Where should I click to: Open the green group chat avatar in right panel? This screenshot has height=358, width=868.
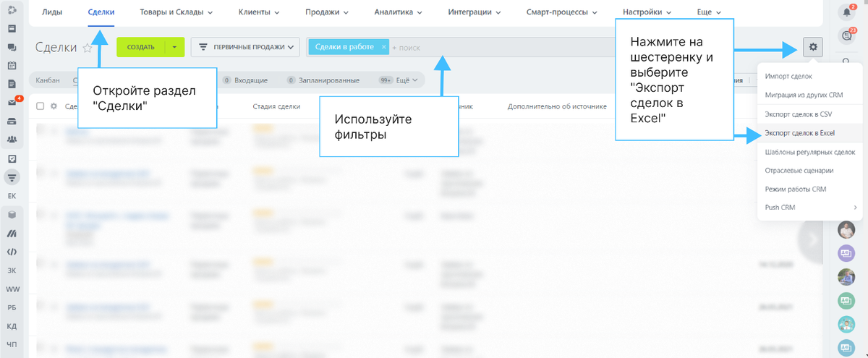click(846, 300)
